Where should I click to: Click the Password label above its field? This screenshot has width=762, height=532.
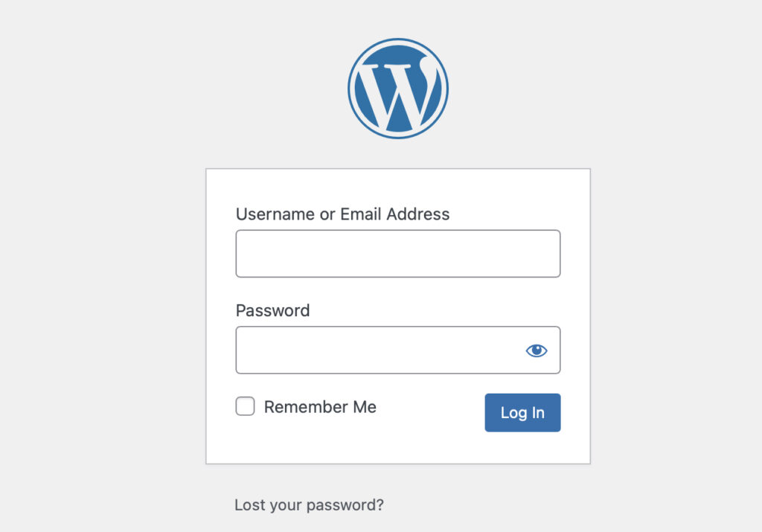pos(272,311)
